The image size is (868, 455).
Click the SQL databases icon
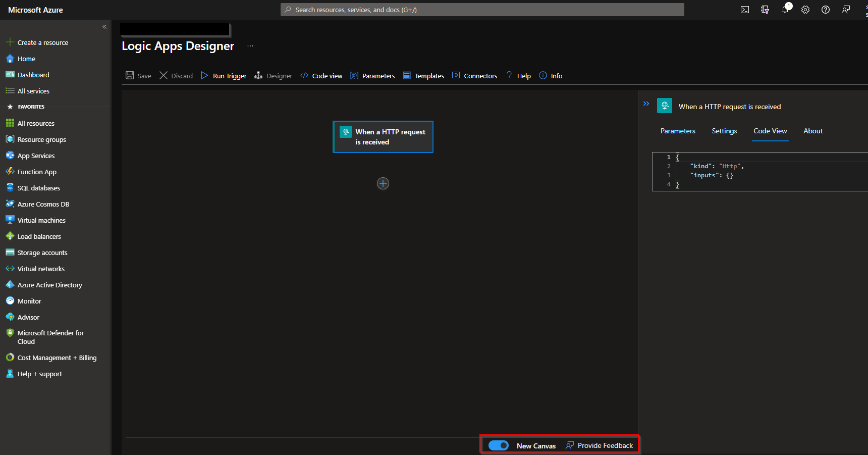10,188
